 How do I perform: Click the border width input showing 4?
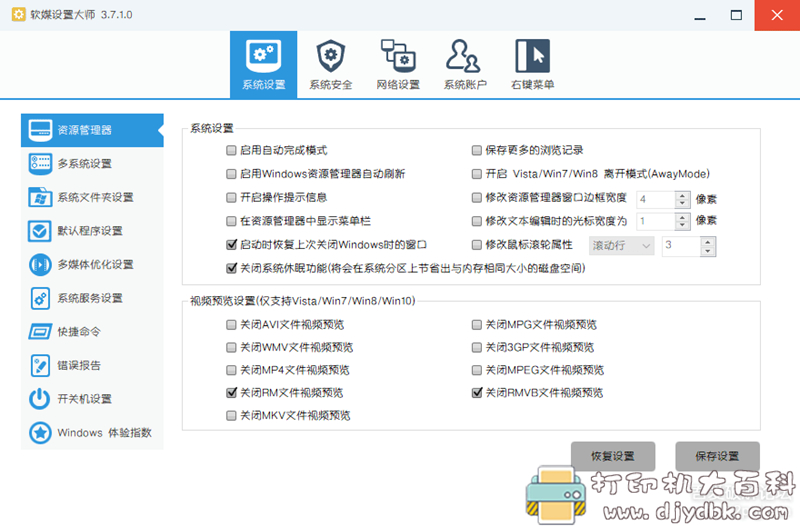click(x=656, y=199)
